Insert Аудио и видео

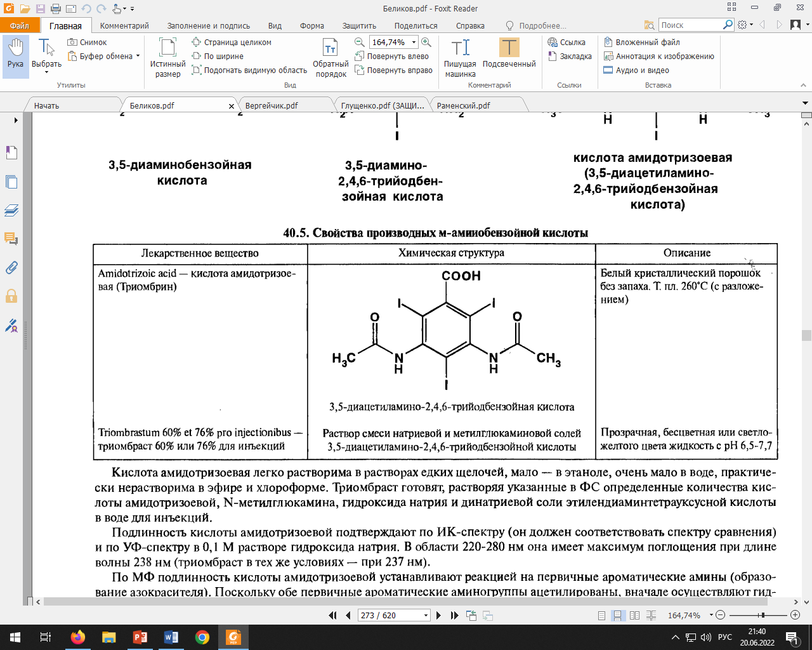tap(636, 70)
